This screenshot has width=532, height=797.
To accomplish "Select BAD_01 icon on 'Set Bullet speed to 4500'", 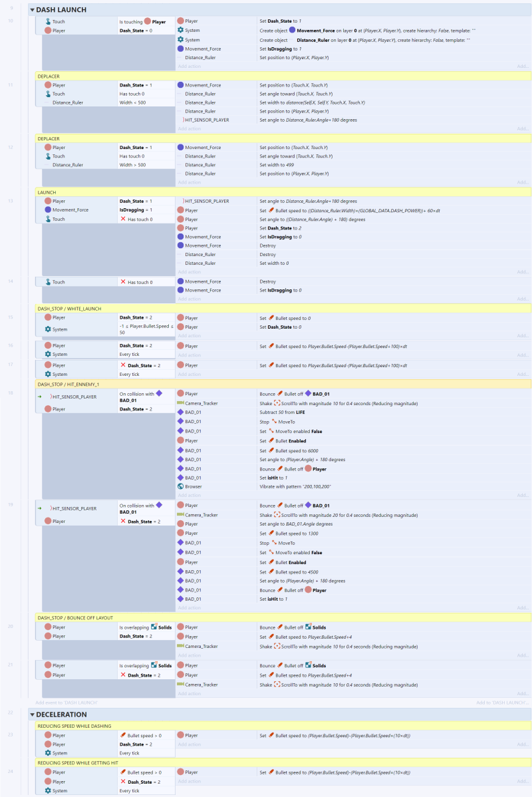I will 180,572.
